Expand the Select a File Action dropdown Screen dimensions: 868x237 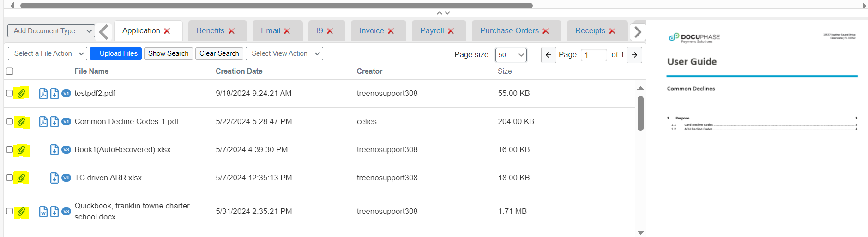(x=48, y=54)
